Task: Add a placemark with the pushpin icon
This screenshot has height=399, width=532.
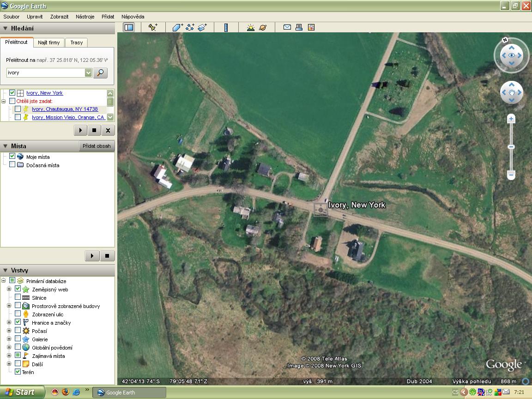Action: (153, 27)
